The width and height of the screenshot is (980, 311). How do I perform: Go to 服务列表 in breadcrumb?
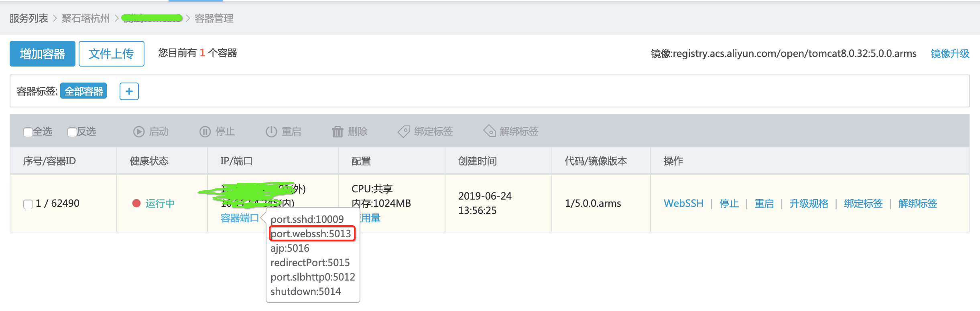29,18
